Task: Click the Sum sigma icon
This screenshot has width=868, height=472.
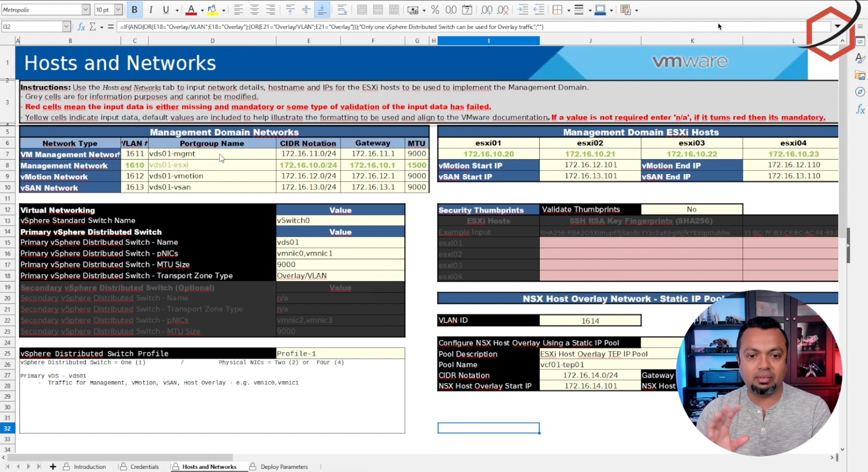Action: point(93,27)
